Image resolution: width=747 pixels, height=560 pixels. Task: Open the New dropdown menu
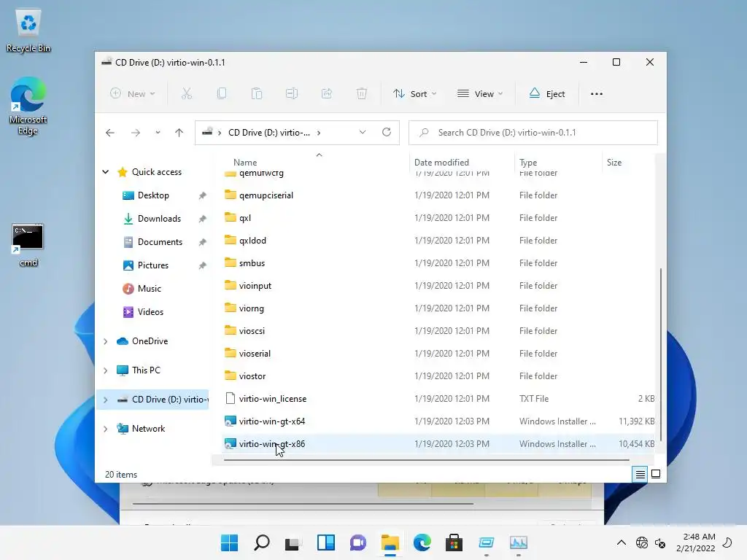(x=133, y=94)
